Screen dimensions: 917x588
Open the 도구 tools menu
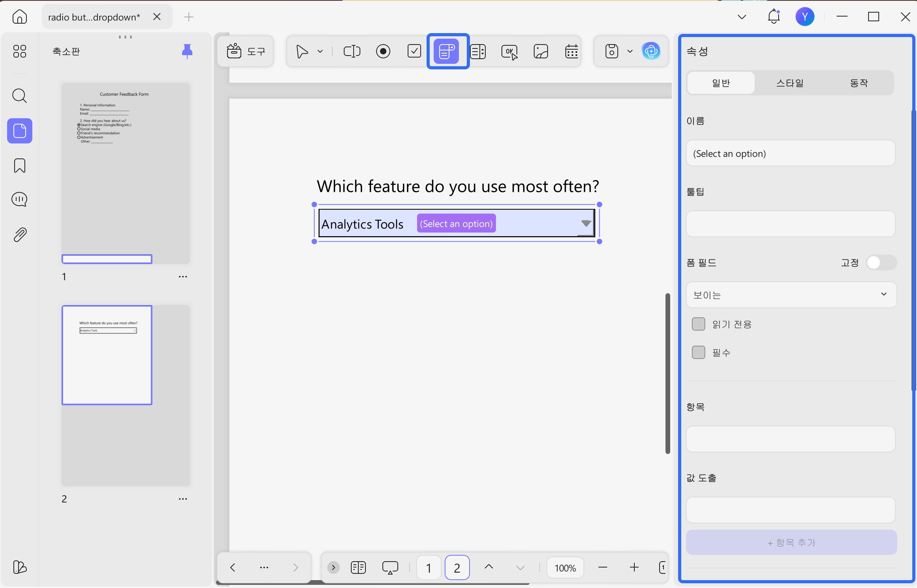coord(246,51)
